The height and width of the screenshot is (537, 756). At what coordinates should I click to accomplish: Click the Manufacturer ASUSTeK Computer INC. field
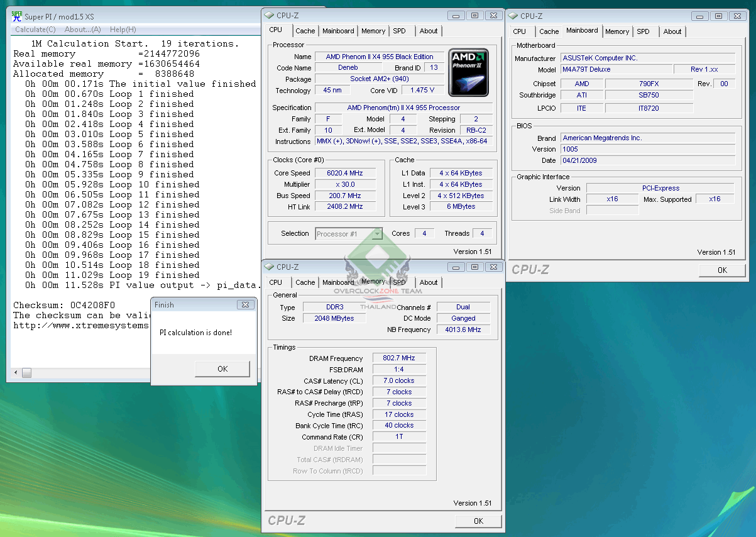(x=648, y=58)
